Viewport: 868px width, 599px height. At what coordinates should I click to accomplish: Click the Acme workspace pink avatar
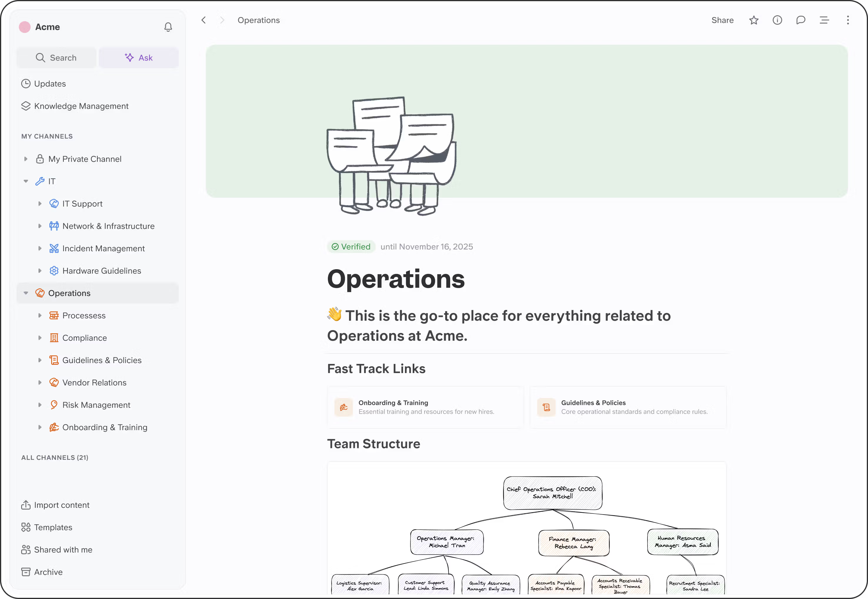pyautogui.click(x=25, y=27)
